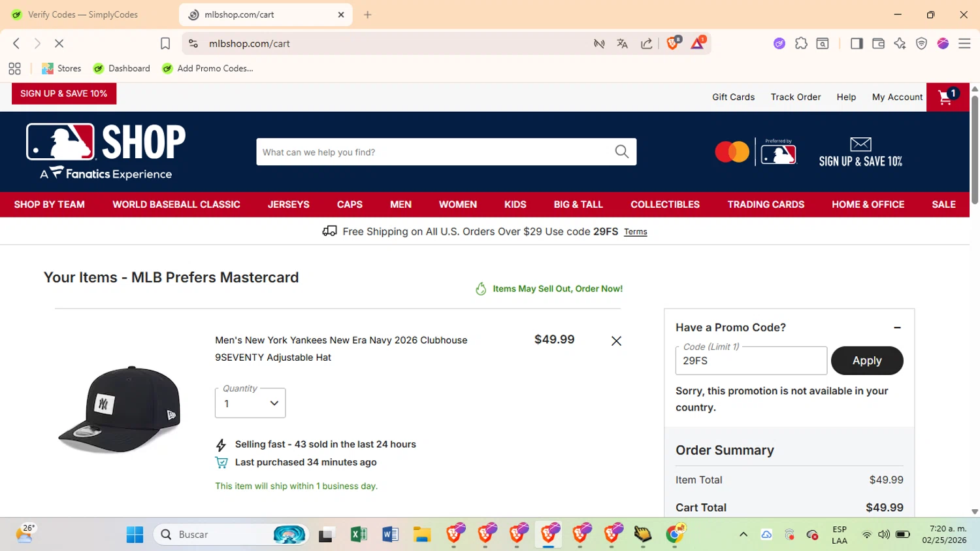Image resolution: width=980 pixels, height=551 pixels.
Task: Click the red Sign Up & Save 10% button
Action: [x=64, y=93]
